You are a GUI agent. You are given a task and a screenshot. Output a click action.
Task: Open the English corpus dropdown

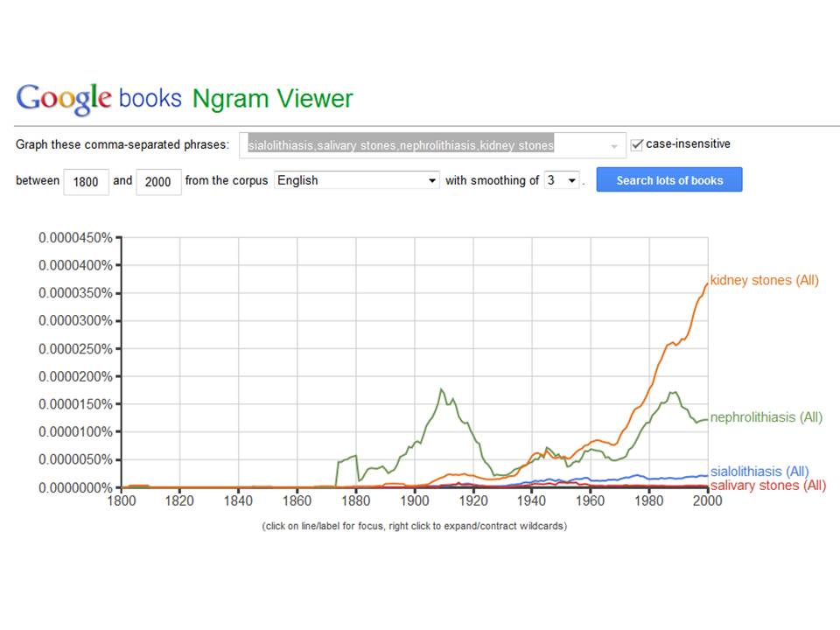click(x=356, y=180)
